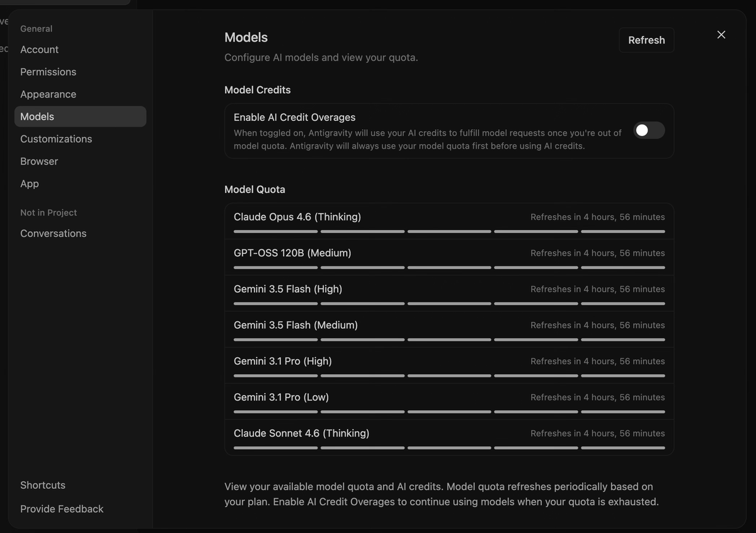Click the Claude Opus 4.6 (Thinking) quota bar
This screenshot has height=533, width=756.
(x=449, y=232)
